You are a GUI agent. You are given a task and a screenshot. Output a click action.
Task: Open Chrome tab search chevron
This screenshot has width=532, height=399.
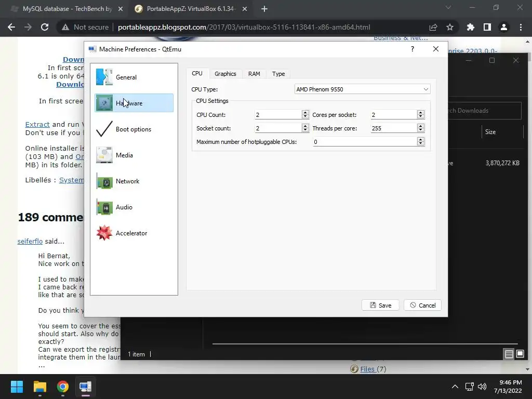tap(448, 7)
